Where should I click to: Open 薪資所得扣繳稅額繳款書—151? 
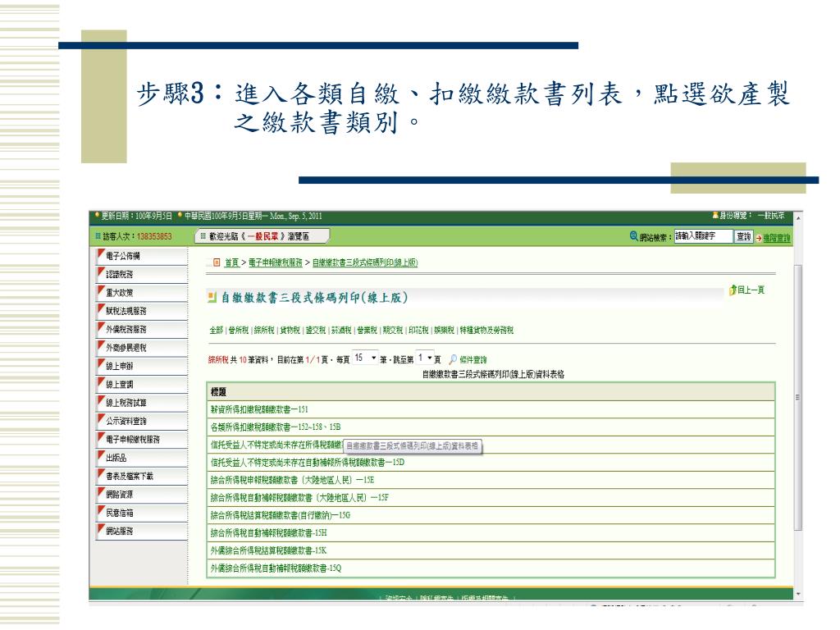click(x=259, y=409)
